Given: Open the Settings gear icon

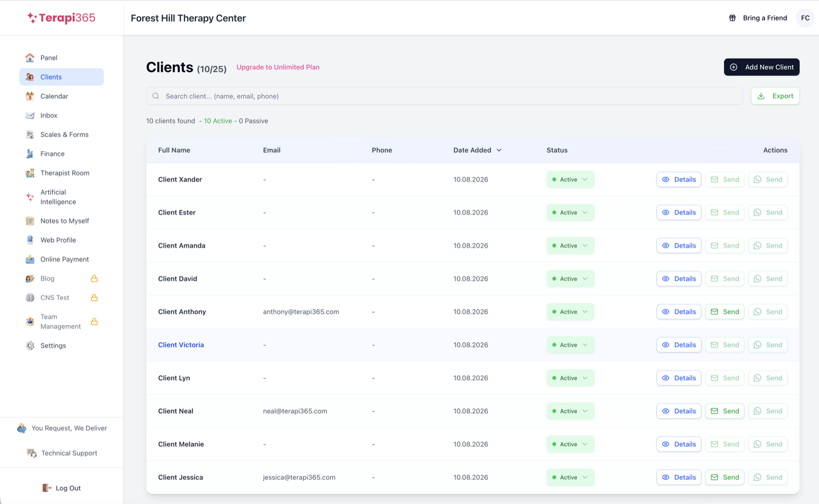Looking at the screenshot, I should tap(30, 346).
